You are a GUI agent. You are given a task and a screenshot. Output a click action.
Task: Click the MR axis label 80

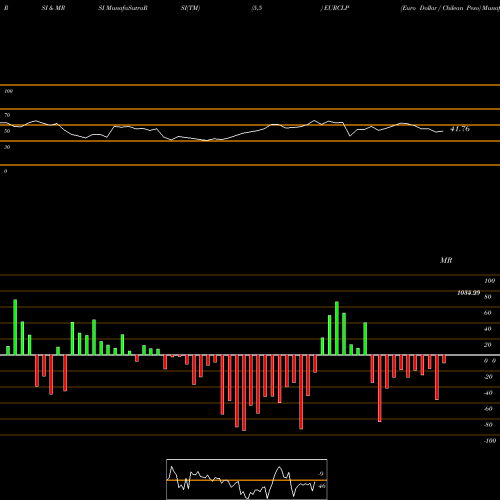488,297
